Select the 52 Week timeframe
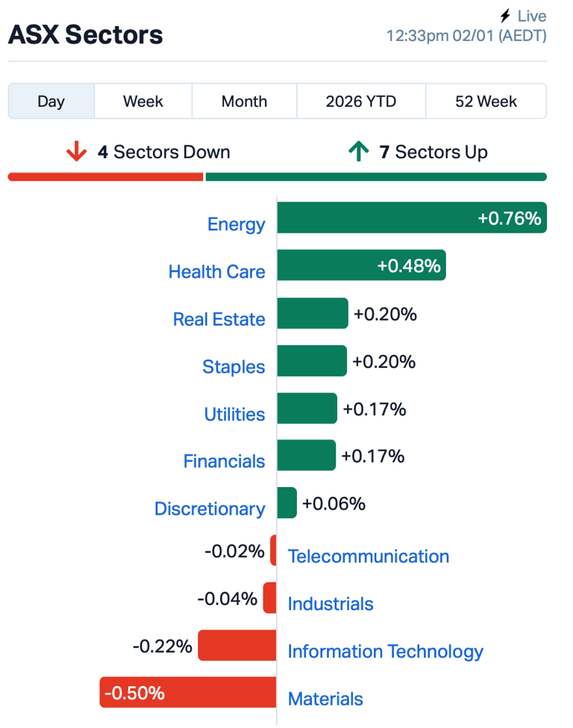The image size is (573, 728). (486, 101)
